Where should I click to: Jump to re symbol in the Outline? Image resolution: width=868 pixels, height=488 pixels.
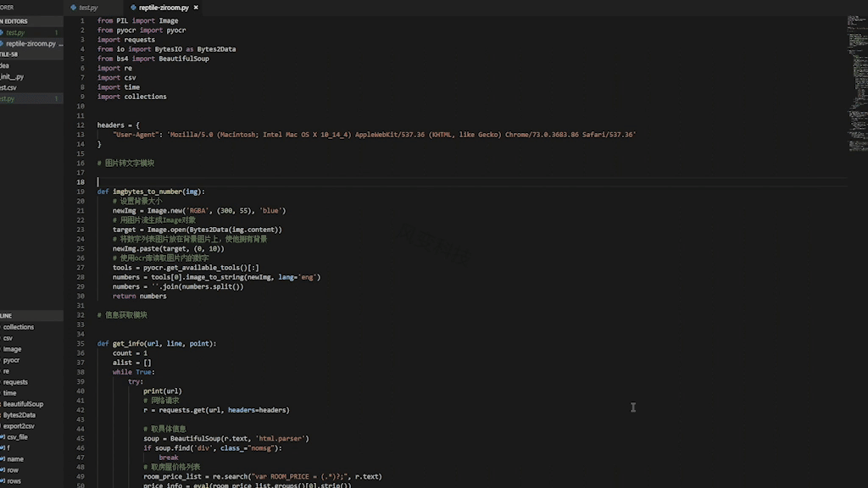6,371
